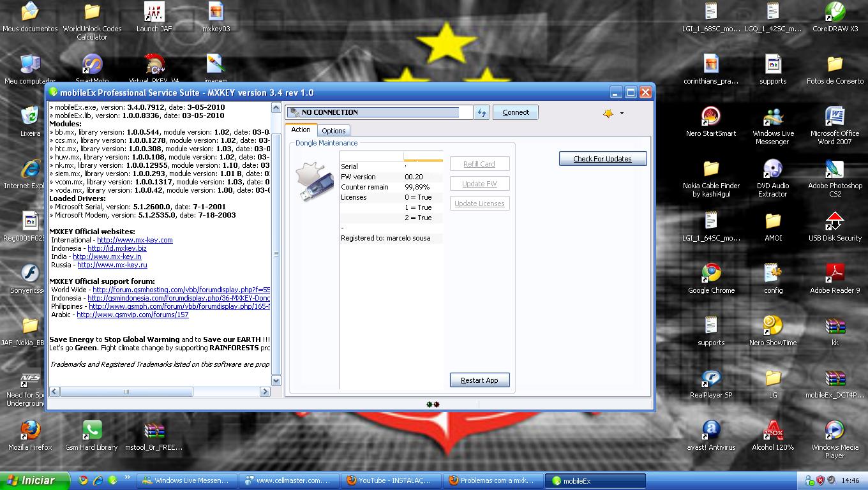The width and height of the screenshot is (868, 490).
Task: Click Check For Updates button
Action: pyautogui.click(x=602, y=159)
